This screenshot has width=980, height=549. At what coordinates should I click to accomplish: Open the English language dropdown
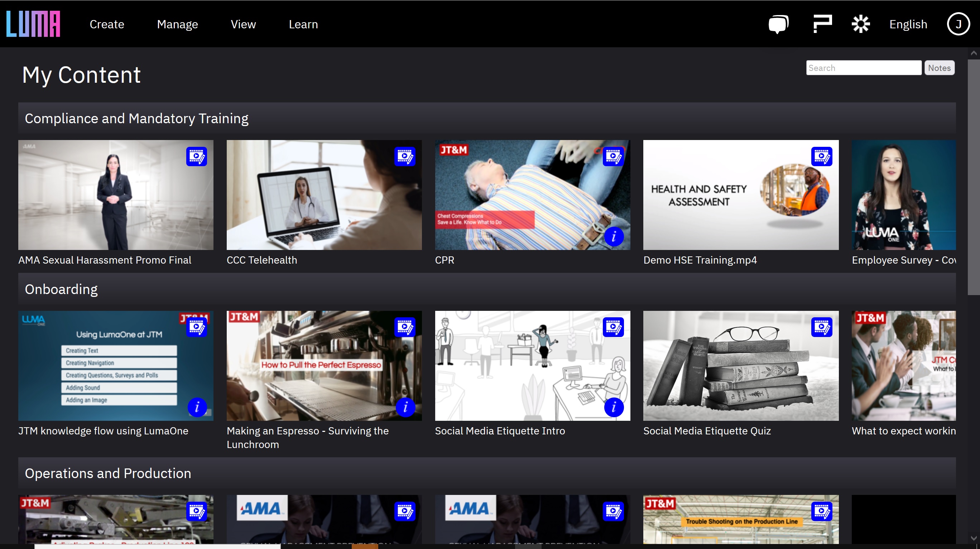pyautogui.click(x=908, y=24)
